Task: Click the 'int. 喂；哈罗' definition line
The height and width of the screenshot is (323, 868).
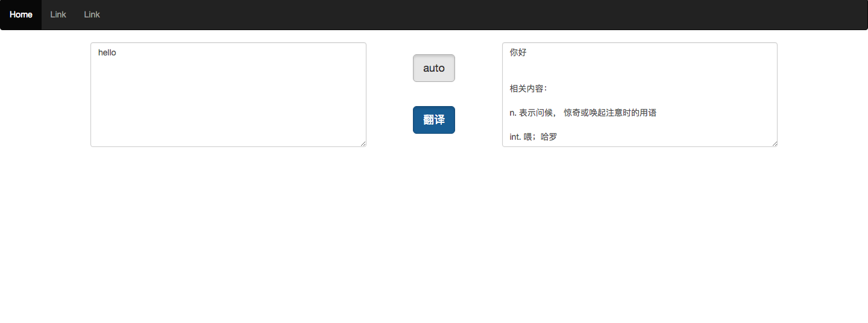Action: [x=533, y=137]
